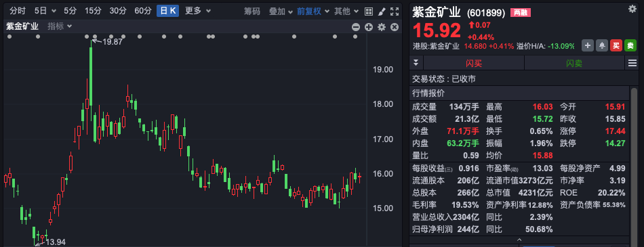Open the grid layout icon in chart toolbar

click(x=369, y=11)
